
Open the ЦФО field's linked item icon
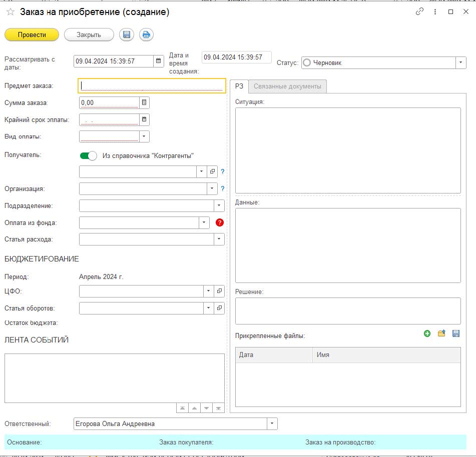(219, 291)
